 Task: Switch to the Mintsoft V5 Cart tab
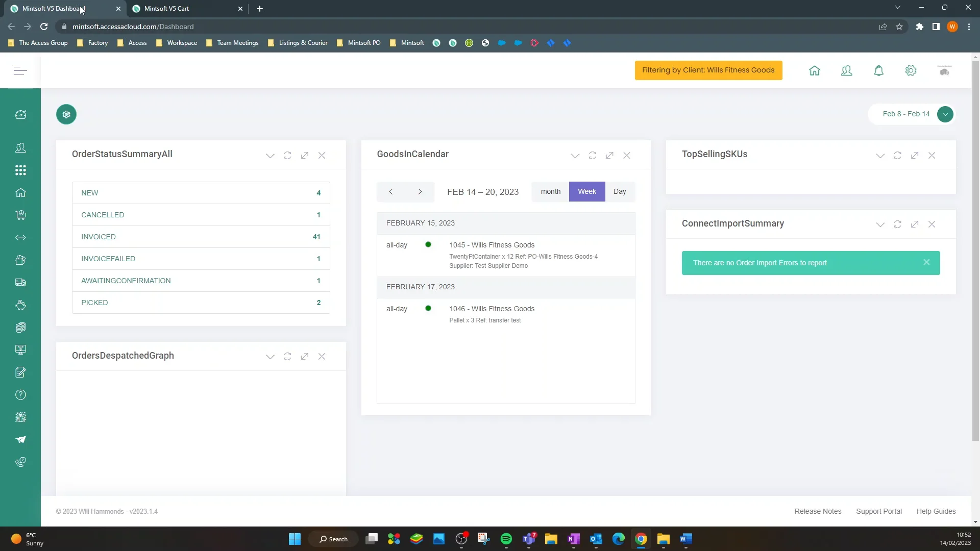[184, 9]
